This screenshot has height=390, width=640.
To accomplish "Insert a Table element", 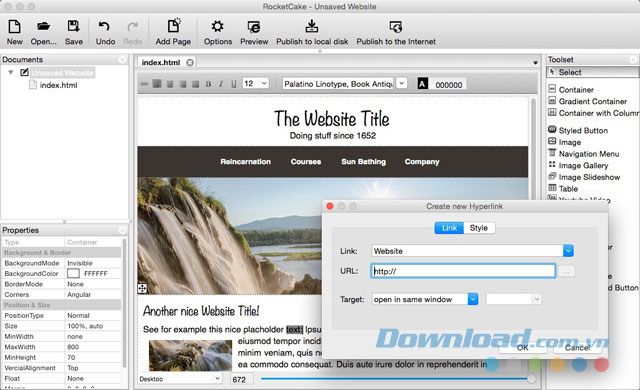I will tap(563, 188).
